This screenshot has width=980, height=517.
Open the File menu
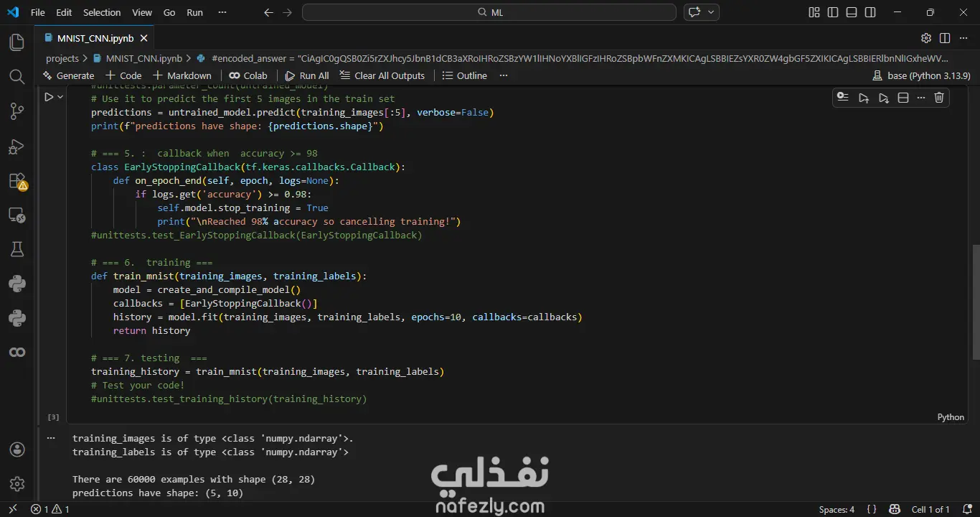(x=38, y=12)
